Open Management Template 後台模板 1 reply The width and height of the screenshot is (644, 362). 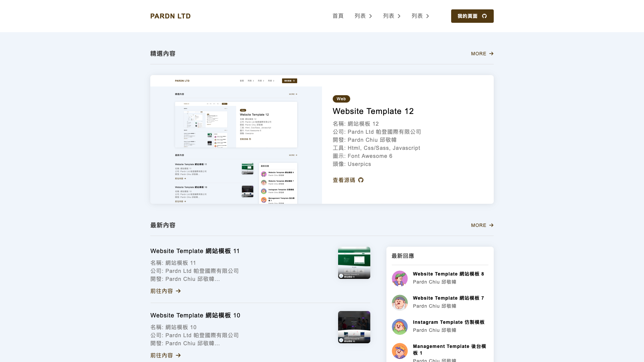449,350
